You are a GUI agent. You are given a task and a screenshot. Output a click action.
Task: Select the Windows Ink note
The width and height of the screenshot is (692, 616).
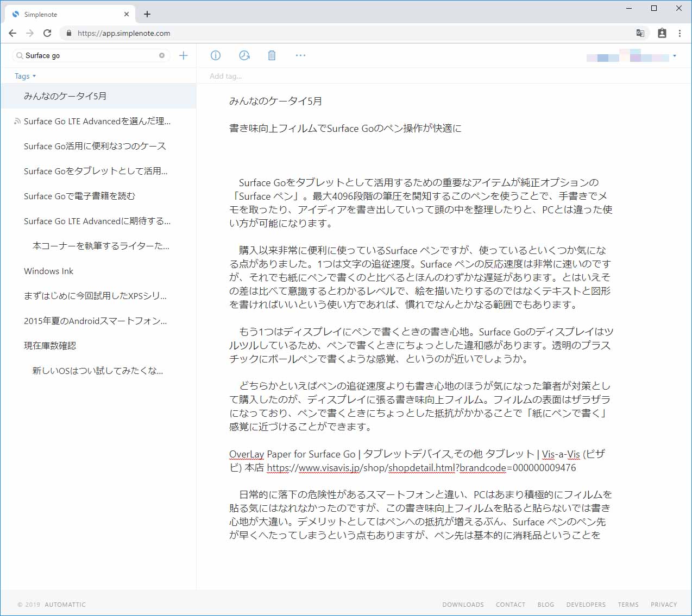[48, 271]
